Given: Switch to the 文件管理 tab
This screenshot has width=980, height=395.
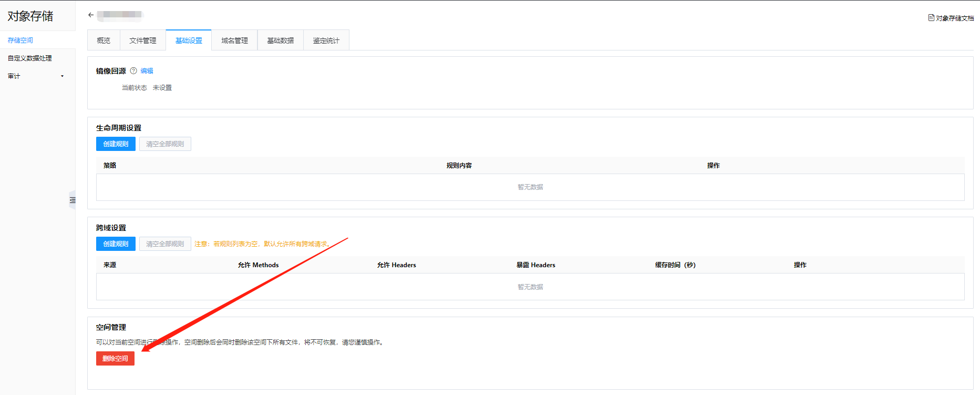Looking at the screenshot, I should (x=143, y=40).
